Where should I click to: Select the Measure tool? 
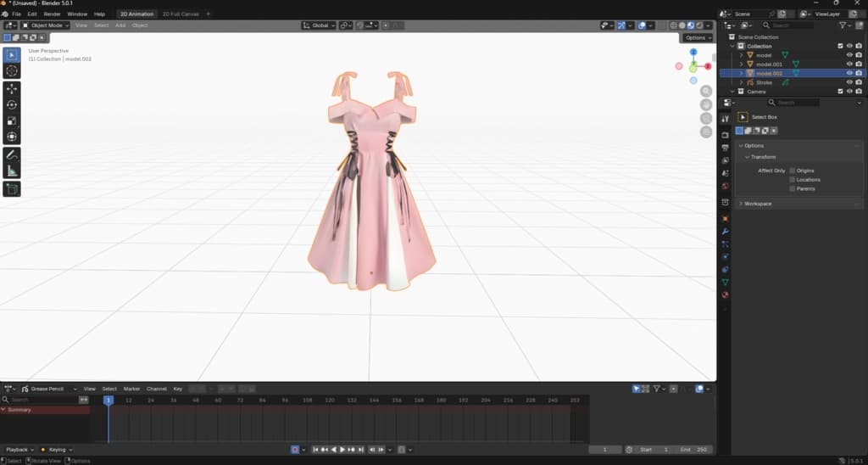click(12, 171)
